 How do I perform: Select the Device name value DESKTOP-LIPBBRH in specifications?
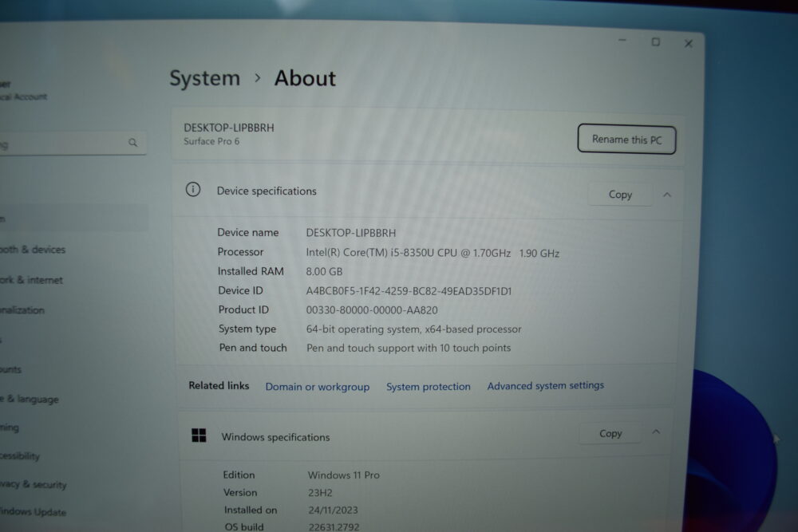(x=350, y=233)
